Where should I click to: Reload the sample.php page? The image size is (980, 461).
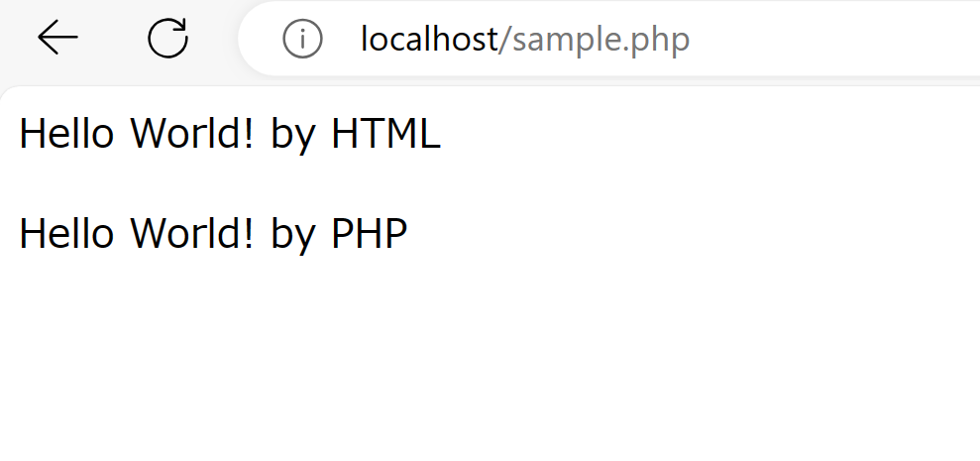167,38
